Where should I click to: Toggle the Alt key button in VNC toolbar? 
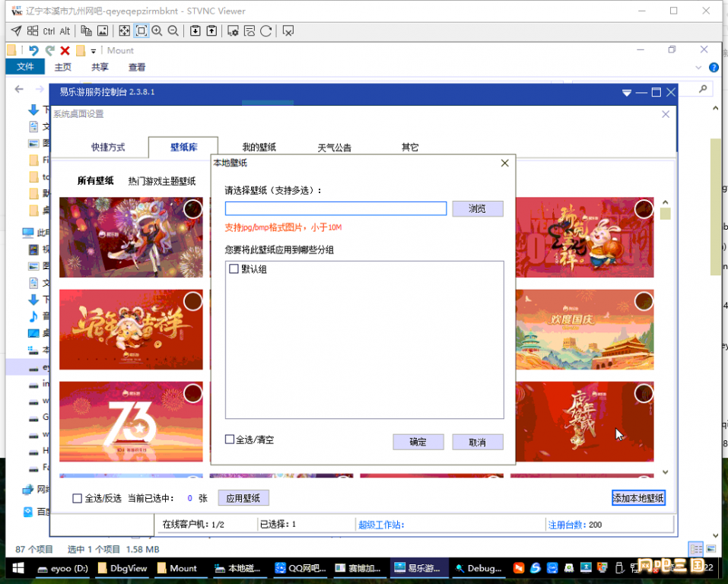pyautogui.click(x=65, y=31)
